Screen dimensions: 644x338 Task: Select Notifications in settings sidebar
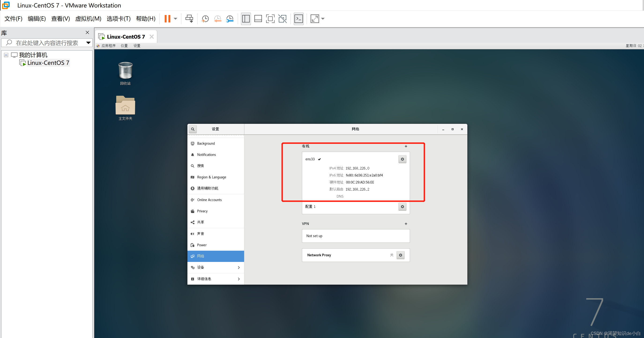click(x=216, y=155)
